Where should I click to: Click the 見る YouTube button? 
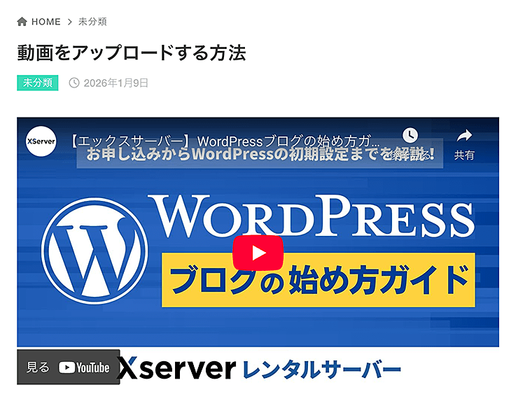point(68,367)
